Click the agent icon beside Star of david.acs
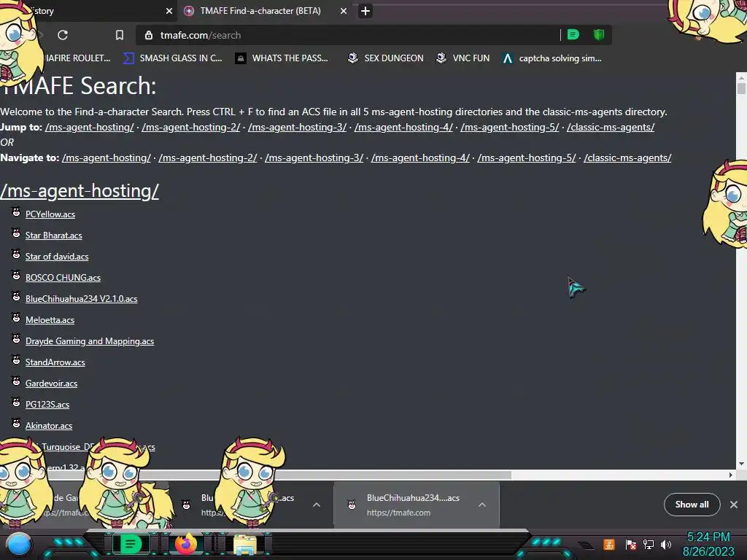 point(16,254)
